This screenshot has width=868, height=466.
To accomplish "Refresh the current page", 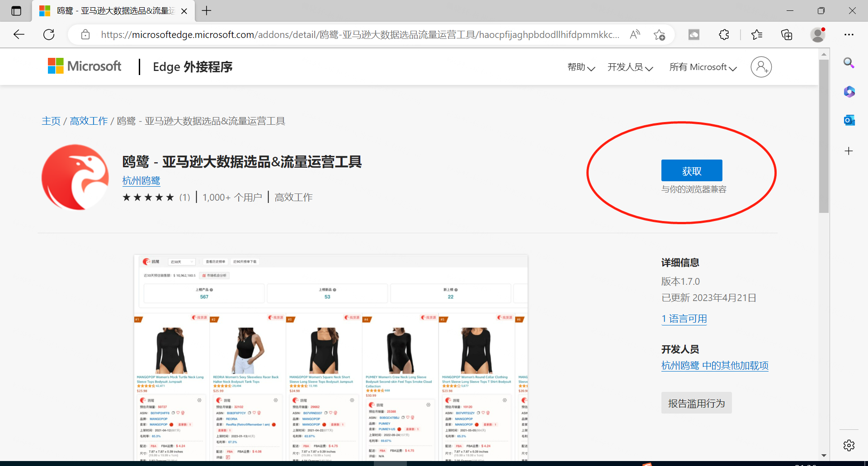I will 49,34.
